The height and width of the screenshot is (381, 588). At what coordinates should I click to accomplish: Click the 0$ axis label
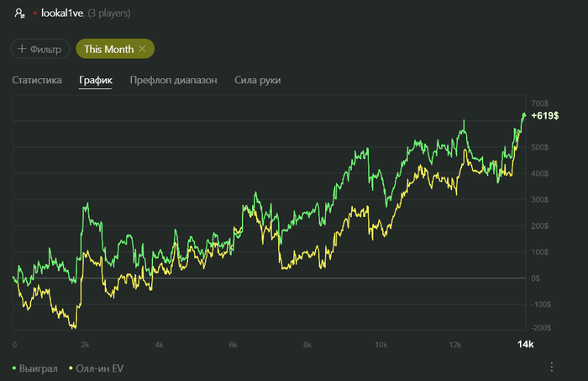tap(536, 278)
